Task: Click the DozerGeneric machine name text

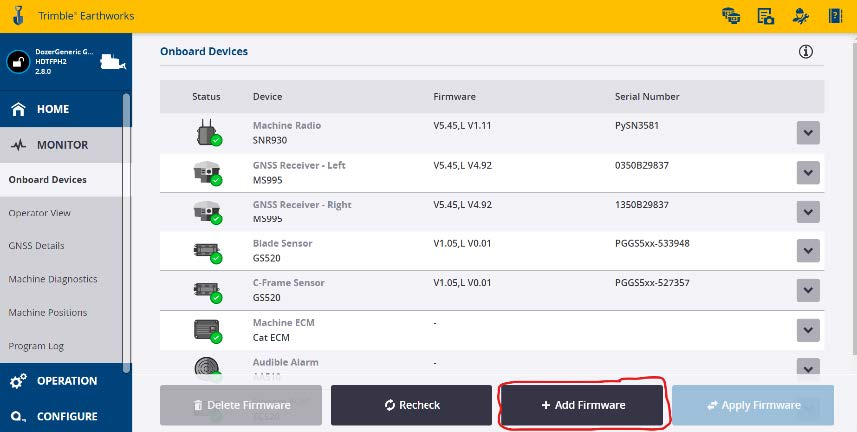Action: 65,52
